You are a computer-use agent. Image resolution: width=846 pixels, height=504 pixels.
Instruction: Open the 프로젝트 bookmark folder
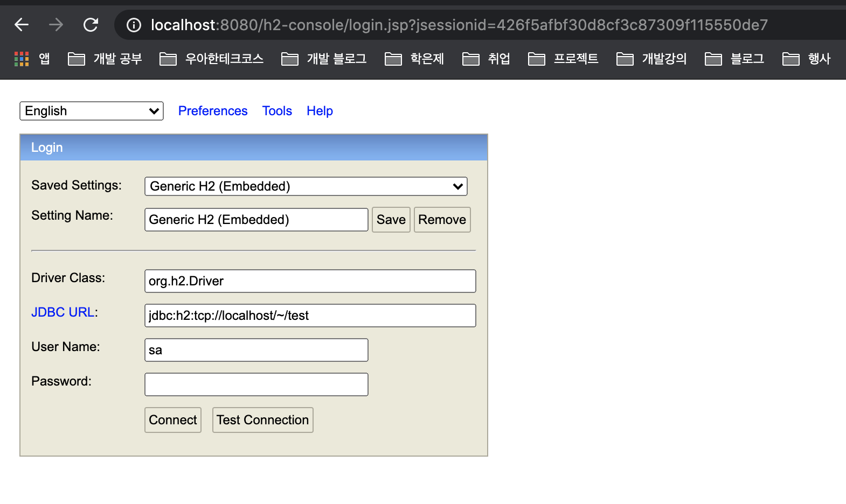pos(564,59)
